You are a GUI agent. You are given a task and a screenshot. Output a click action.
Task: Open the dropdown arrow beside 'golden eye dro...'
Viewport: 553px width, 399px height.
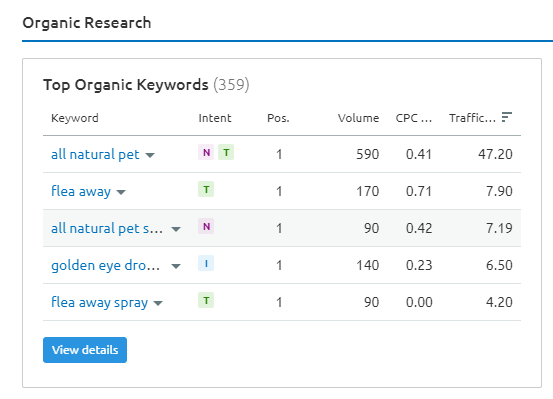[x=176, y=266]
